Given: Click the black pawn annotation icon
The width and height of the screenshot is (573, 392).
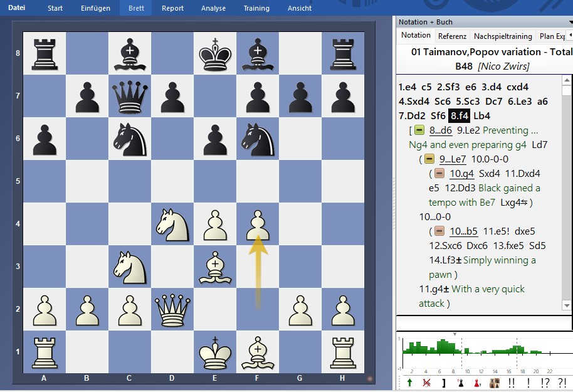Looking at the screenshot, I should pyautogui.click(x=460, y=383).
